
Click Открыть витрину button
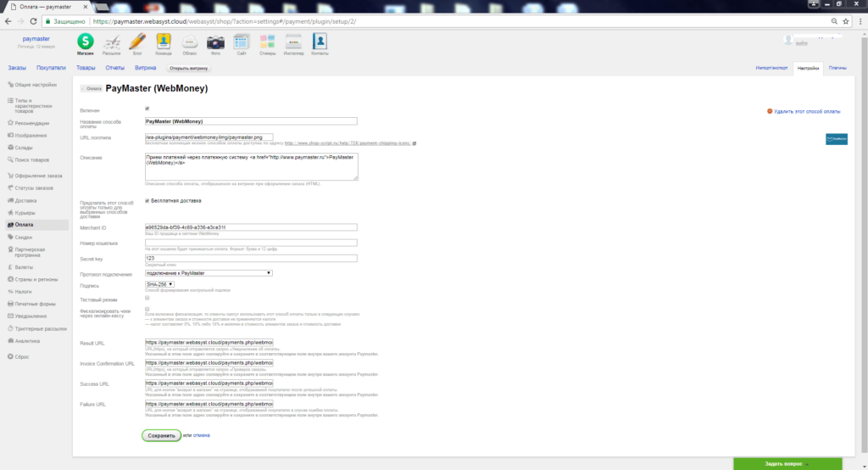click(189, 68)
